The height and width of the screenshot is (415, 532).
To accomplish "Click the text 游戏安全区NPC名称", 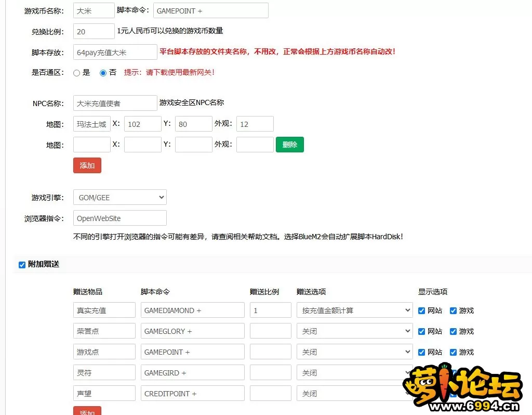I will [192, 102].
